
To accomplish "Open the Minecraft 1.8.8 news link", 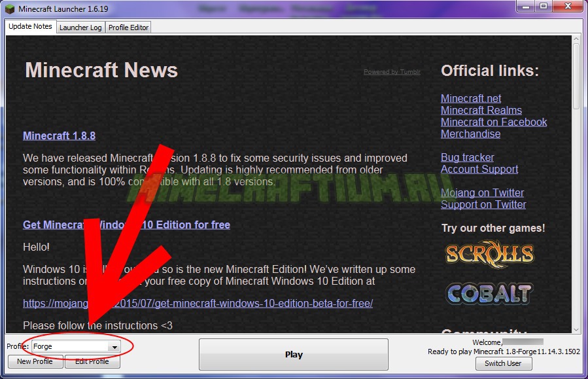I will [x=59, y=135].
